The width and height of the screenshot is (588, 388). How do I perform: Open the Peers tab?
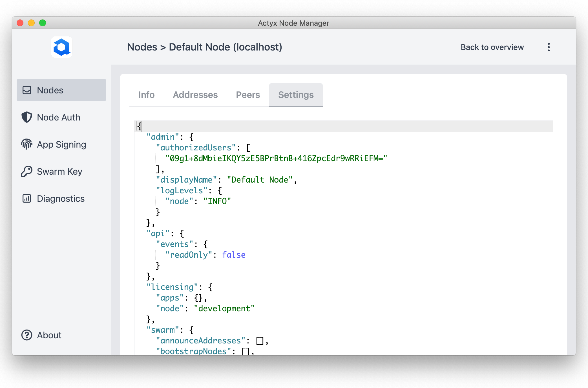pos(248,95)
